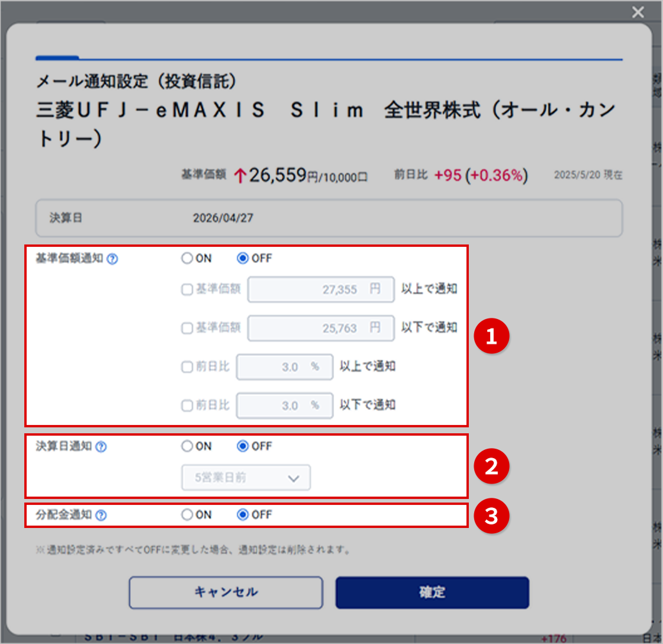Click the キャンセル button

(226, 593)
